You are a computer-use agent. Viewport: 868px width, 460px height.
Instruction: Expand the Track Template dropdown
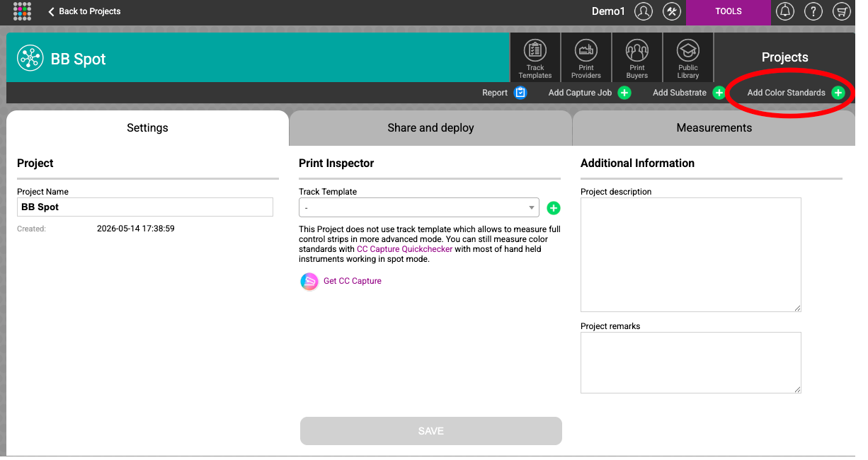pyautogui.click(x=419, y=207)
